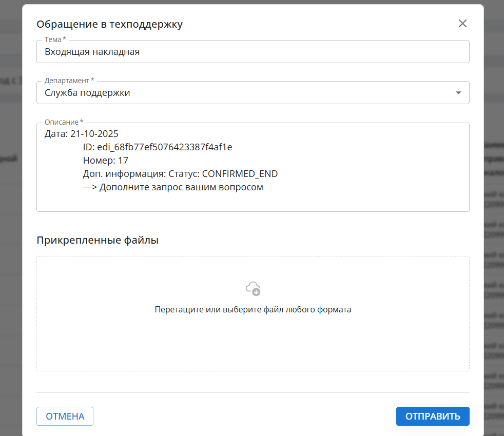Click the 'Перетащите или выберите файл' text
This screenshot has height=436, width=504.
click(253, 310)
